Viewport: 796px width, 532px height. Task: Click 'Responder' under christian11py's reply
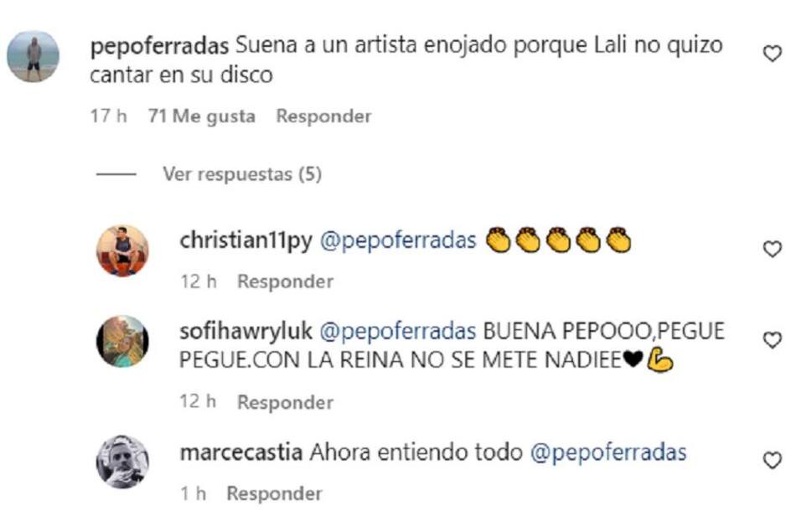click(x=285, y=282)
